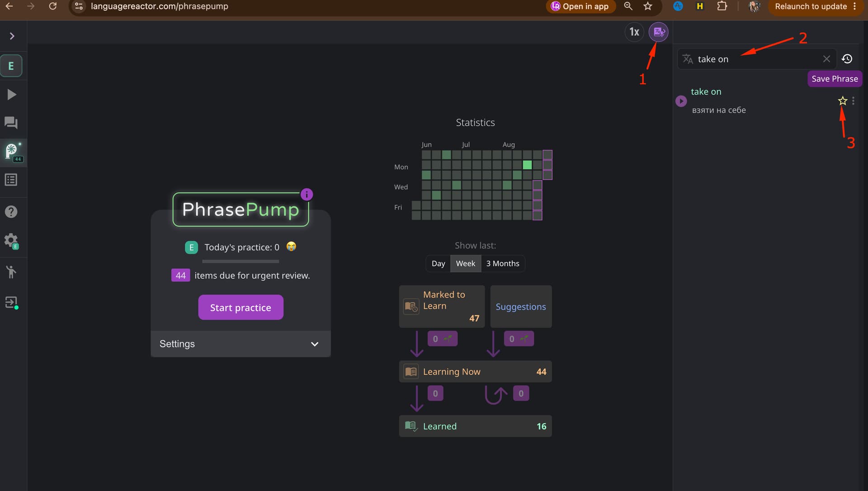Click the Open in app button

point(580,6)
